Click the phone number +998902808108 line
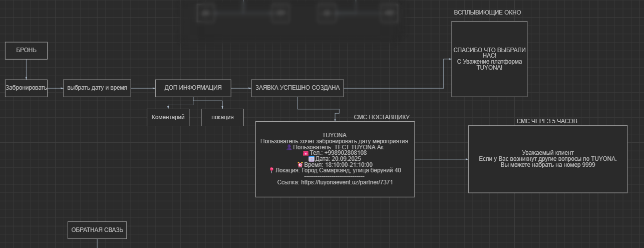The width and height of the screenshot is (644, 248). pos(335,153)
